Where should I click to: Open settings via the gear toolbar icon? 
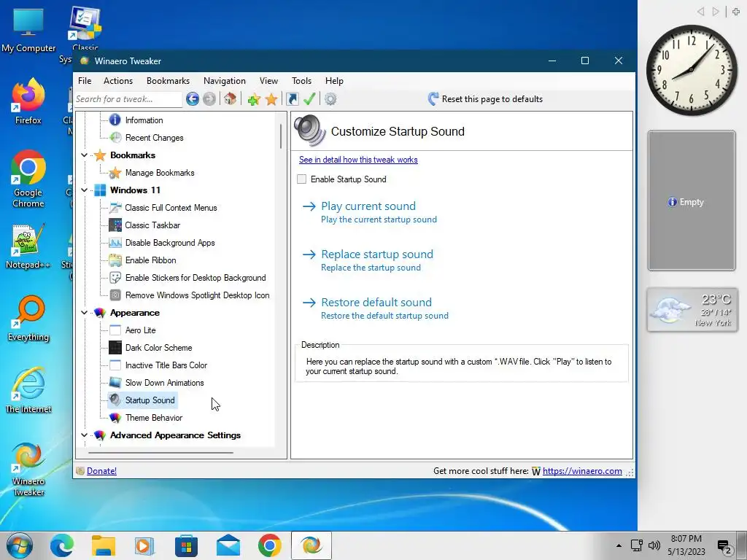pyautogui.click(x=330, y=99)
